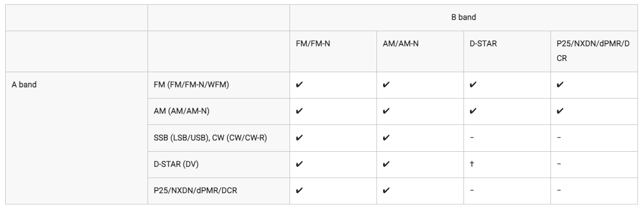The width and height of the screenshot is (644, 210).
Task: Click the checkmark for AM row, P25/NXDN/dPMR/DCR column
Action: pos(559,111)
